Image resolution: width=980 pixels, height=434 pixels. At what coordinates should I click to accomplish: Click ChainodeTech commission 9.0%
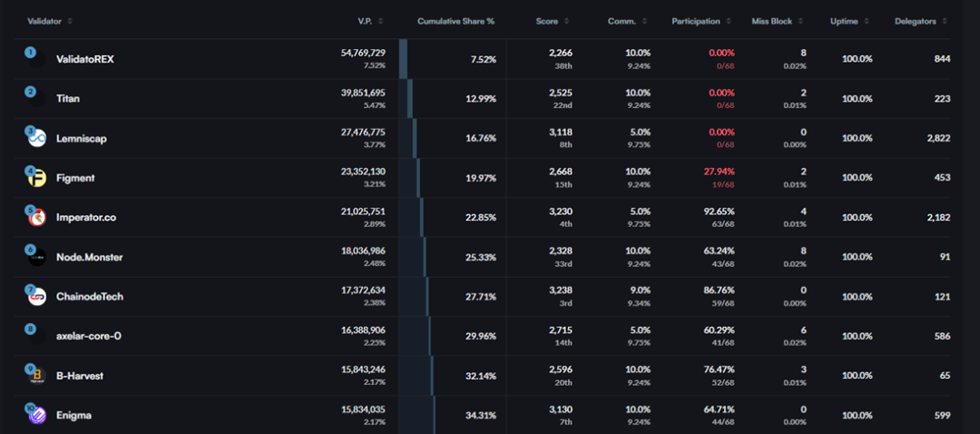(640, 291)
